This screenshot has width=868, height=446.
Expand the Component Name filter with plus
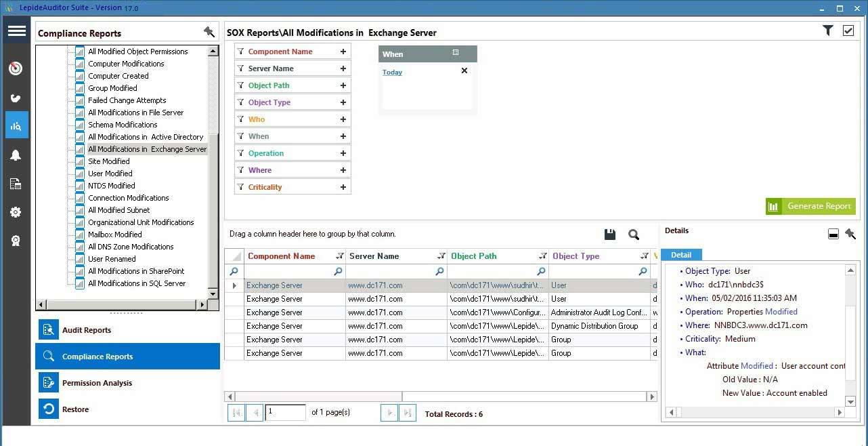(x=343, y=51)
